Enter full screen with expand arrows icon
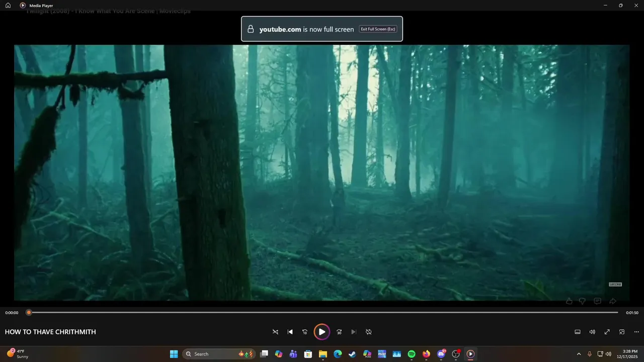The height and width of the screenshot is (362, 644). click(607, 332)
